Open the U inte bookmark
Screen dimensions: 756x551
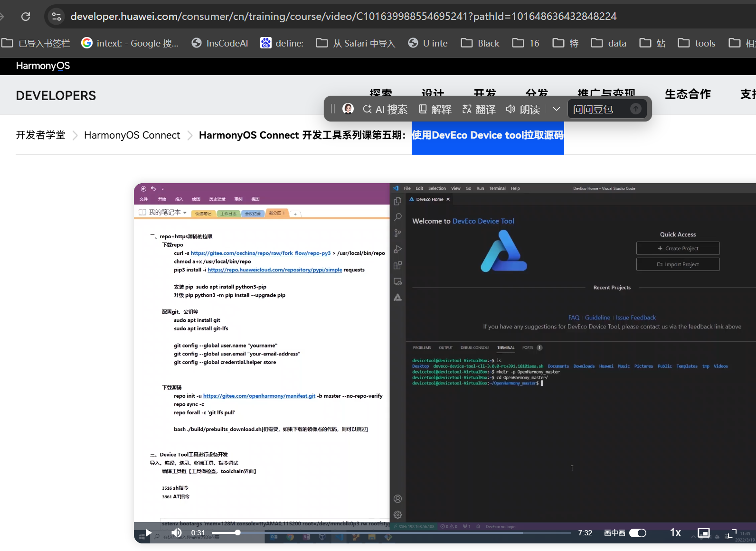click(428, 43)
